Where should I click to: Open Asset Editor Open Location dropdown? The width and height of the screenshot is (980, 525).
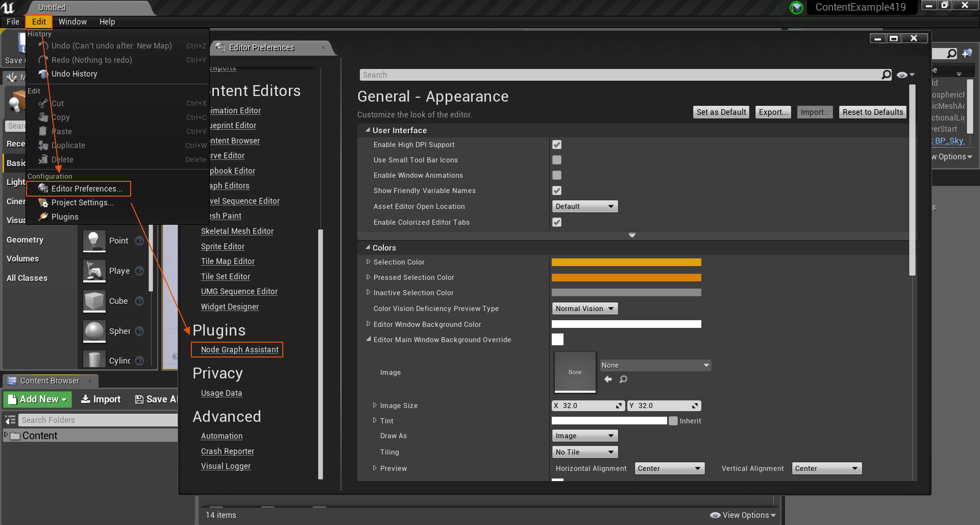pos(585,206)
